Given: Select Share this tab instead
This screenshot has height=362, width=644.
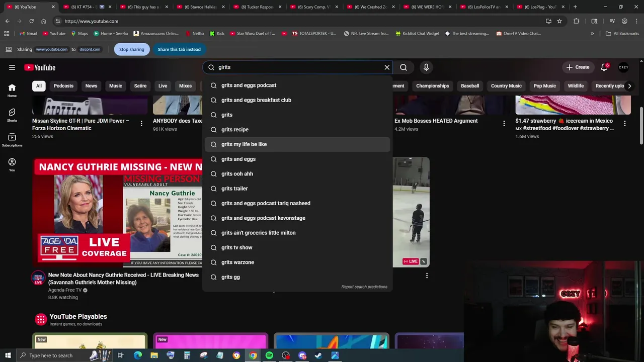Looking at the screenshot, I should [179, 49].
